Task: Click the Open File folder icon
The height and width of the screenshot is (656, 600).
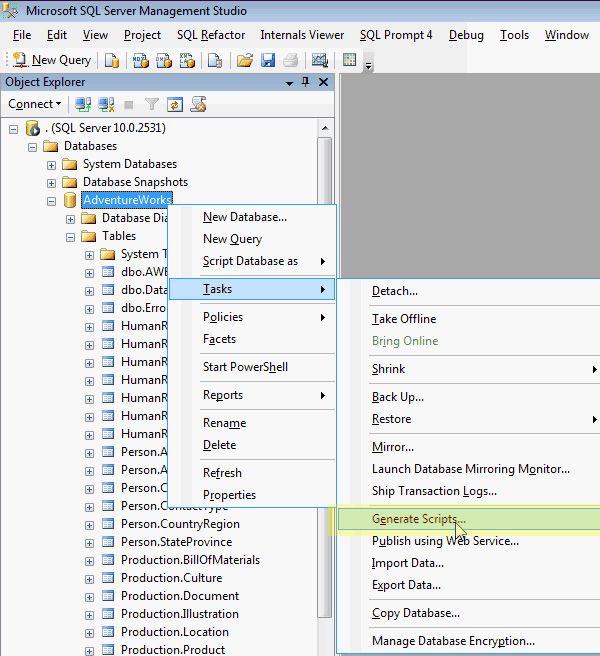Action: point(245,60)
